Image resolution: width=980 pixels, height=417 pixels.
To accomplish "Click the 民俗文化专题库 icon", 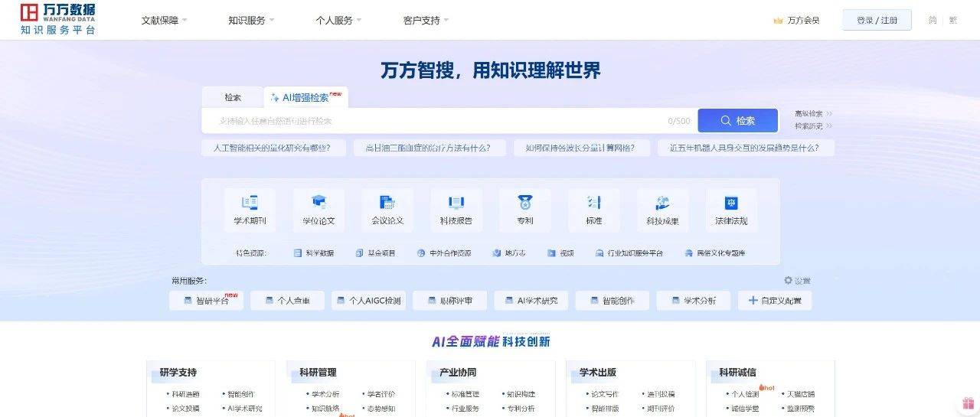I will 689,252.
